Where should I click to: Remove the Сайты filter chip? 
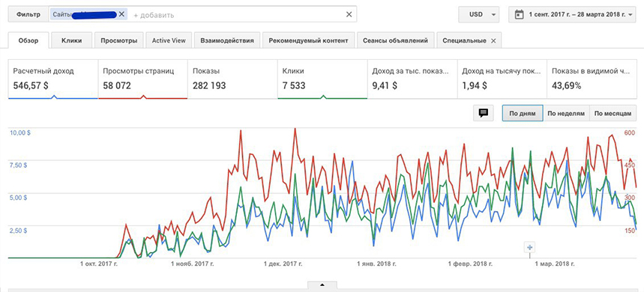click(121, 14)
